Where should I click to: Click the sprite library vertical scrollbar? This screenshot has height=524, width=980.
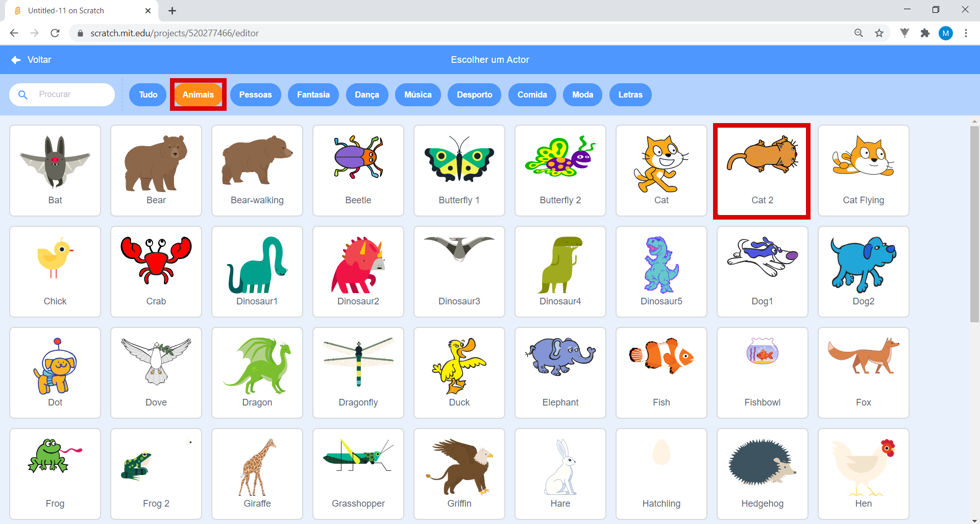click(974, 224)
